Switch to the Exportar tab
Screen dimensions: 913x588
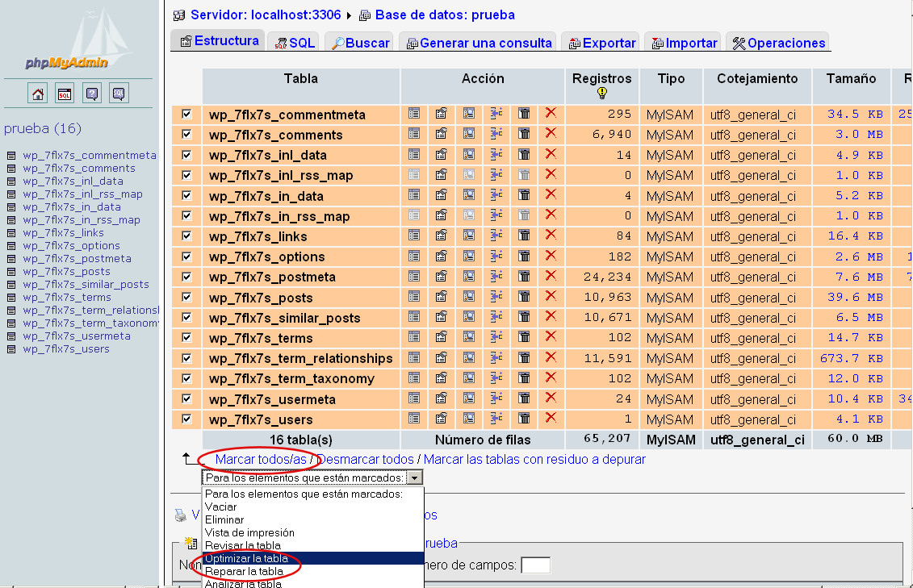coord(601,44)
